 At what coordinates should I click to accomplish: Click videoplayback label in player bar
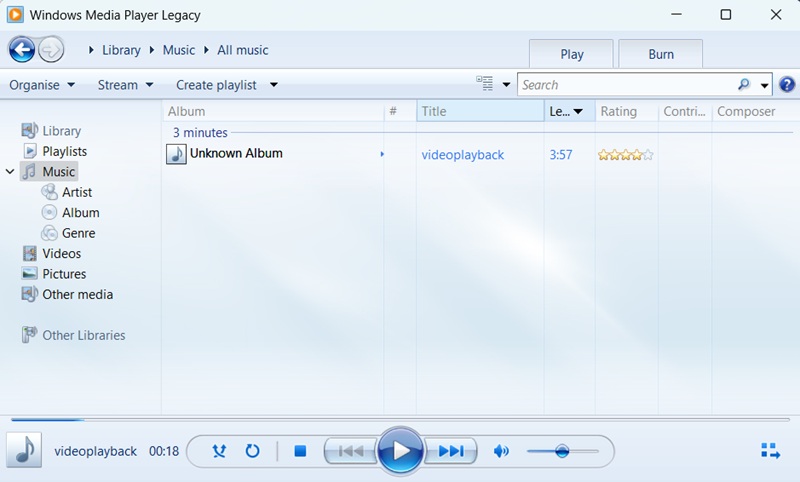tap(95, 451)
